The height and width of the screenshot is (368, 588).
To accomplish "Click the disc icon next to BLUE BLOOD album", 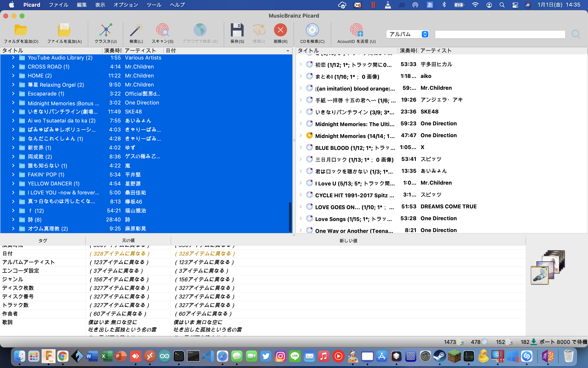I will pos(309,147).
